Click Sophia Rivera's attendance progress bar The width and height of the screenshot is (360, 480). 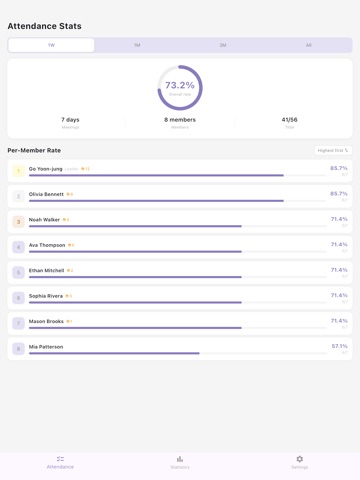pyautogui.click(x=177, y=302)
